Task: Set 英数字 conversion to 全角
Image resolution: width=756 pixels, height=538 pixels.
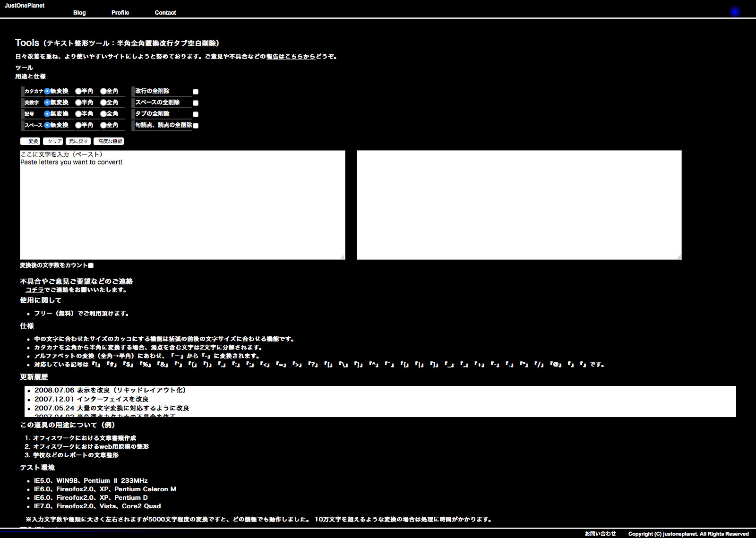Action: pyautogui.click(x=103, y=102)
